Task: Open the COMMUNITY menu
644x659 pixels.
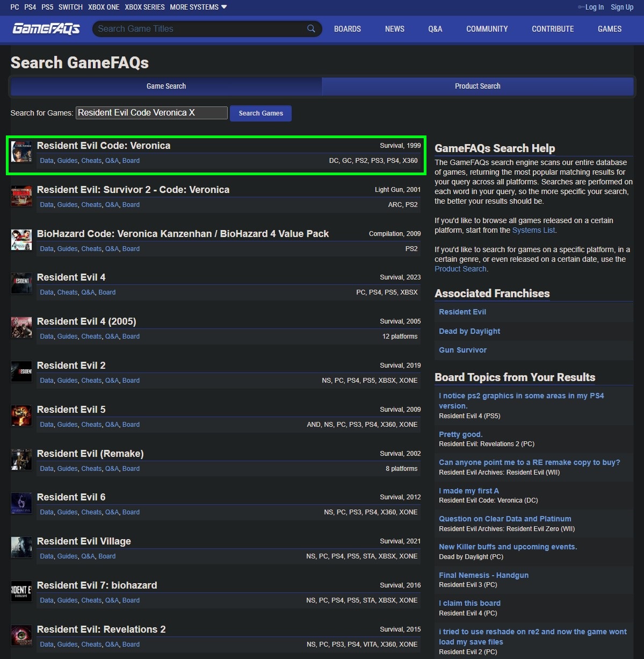Action: click(487, 29)
